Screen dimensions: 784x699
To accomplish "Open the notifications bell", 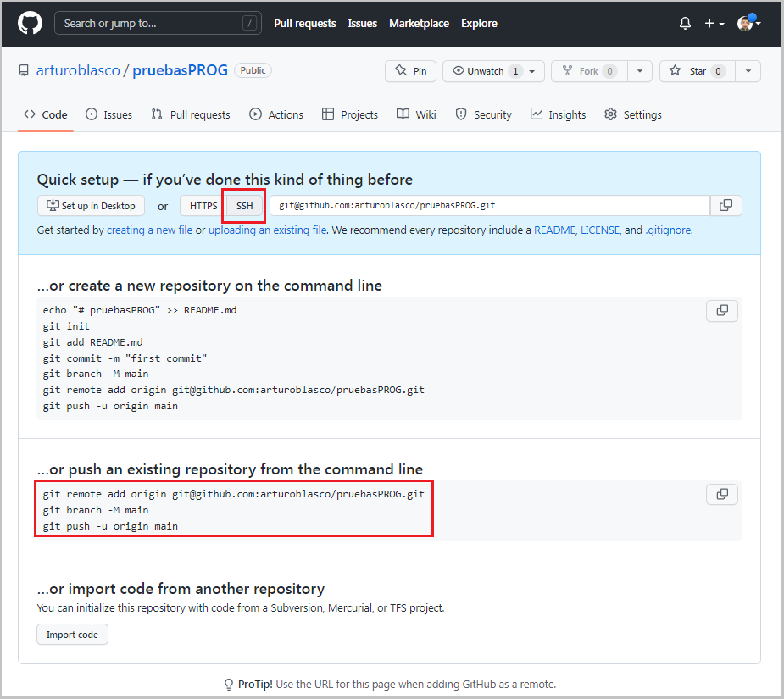I will click(x=685, y=24).
